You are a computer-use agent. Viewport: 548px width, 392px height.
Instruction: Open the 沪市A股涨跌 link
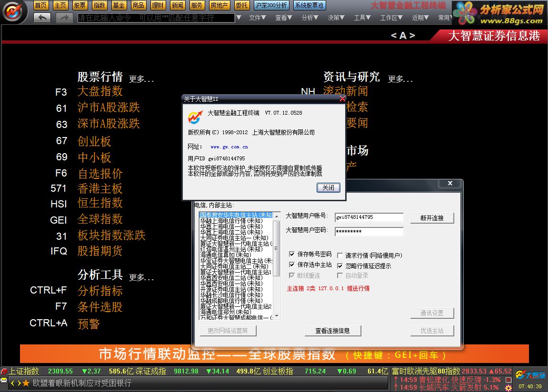pos(109,107)
